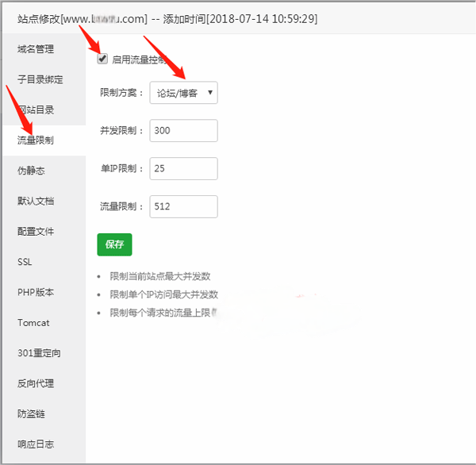476x465 pixels.
Task: Toggle the 启用流量控制 checkbox
Action: click(102, 59)
